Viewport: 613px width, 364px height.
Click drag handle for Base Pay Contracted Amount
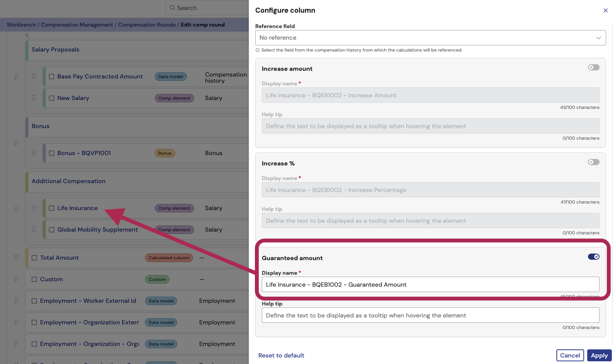pyautogui.click(x=34, y=77)
